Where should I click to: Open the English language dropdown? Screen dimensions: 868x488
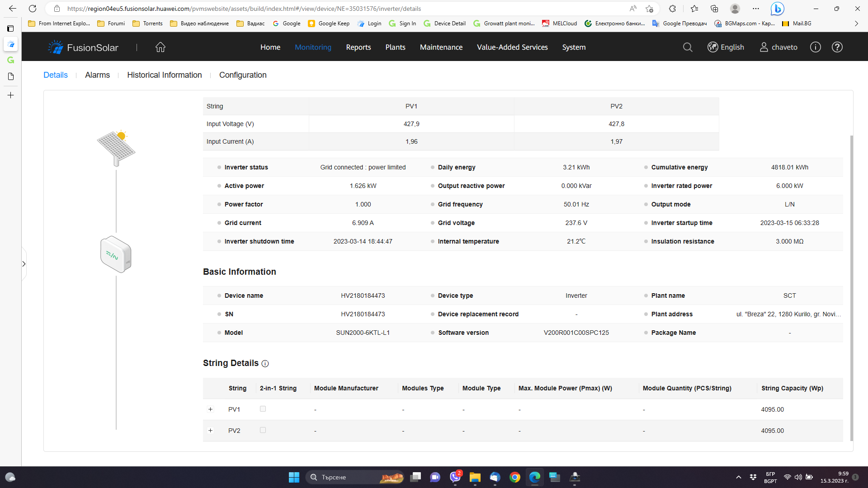726,47
